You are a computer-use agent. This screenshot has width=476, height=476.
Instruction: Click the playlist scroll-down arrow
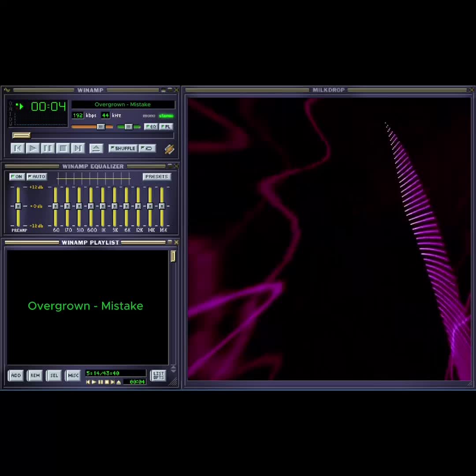pos(173,371)
